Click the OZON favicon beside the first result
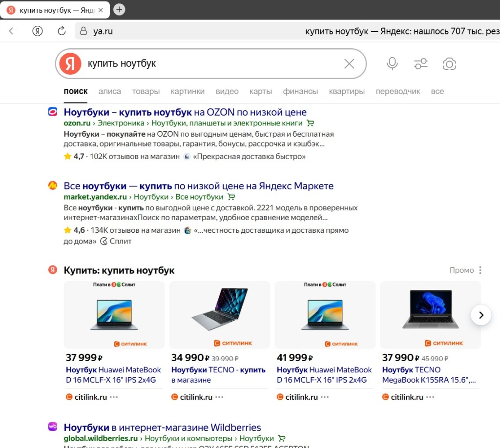 point(53,112)
